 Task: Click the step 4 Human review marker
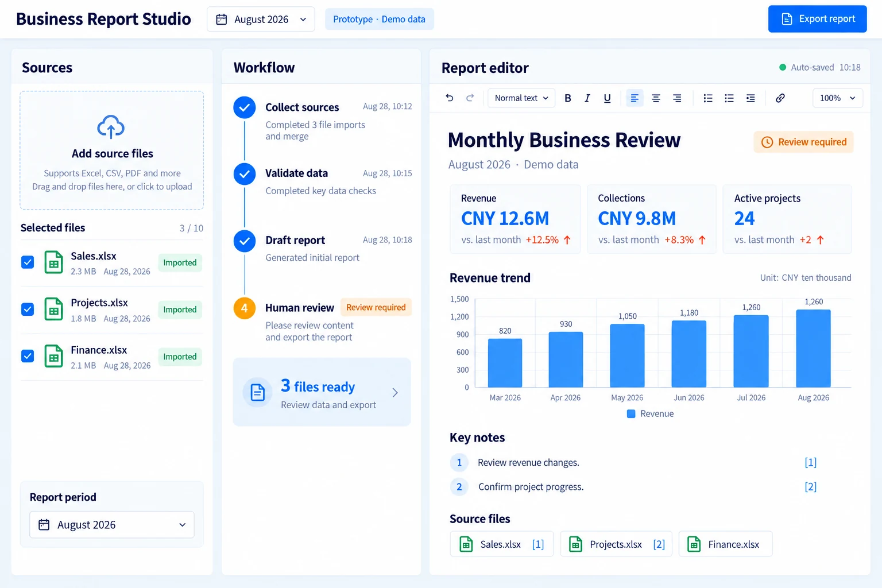coord(245,308)
